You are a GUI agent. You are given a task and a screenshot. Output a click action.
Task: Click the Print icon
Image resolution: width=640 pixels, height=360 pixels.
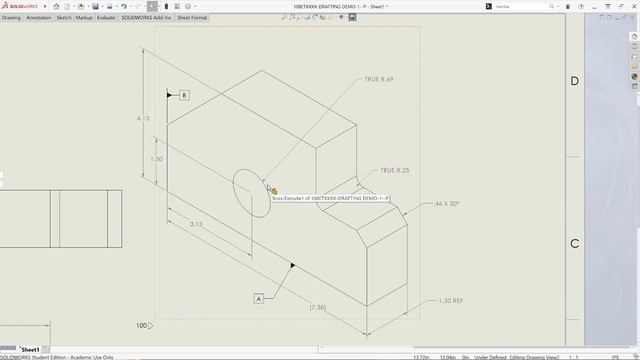click(109, 7)
